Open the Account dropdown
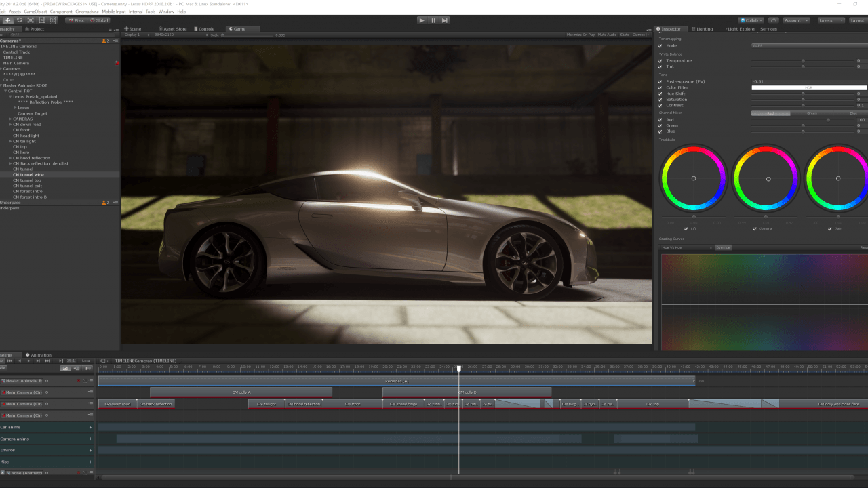Viewport: 868px width, 488px height. point(795,20)
